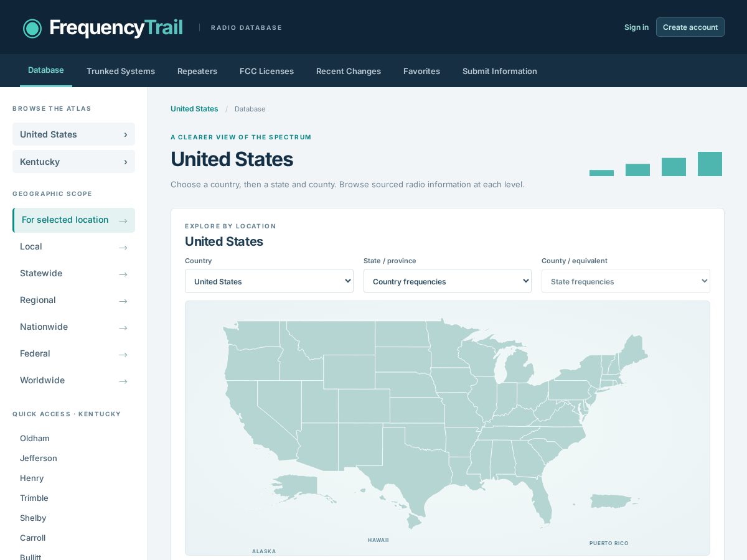Click the FrequencyTrail circle logo icon
747x560 pixels.
pos(32,28)
